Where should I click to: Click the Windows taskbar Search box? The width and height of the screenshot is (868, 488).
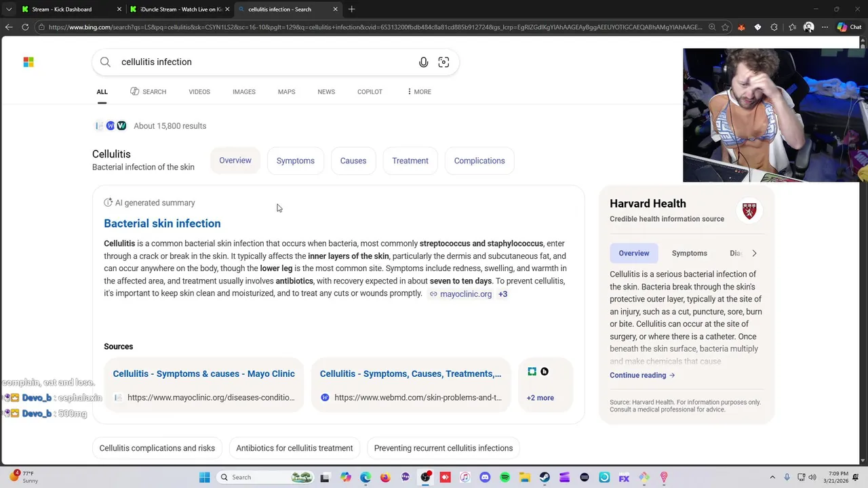click(x=266, y=477)
